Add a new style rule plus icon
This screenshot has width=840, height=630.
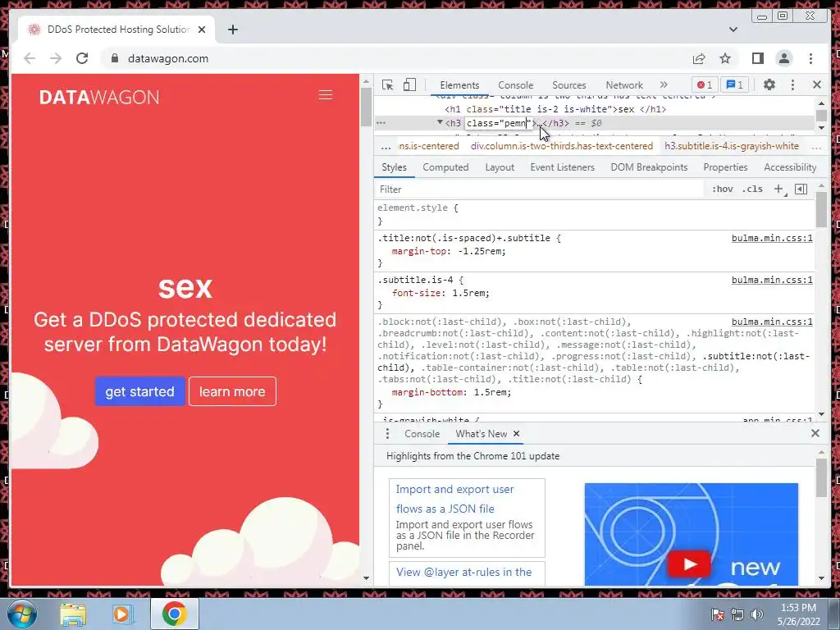(779, 189)
